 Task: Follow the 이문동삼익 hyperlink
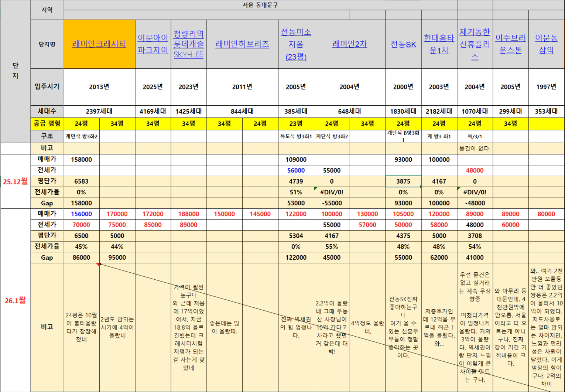coord(547,44)
